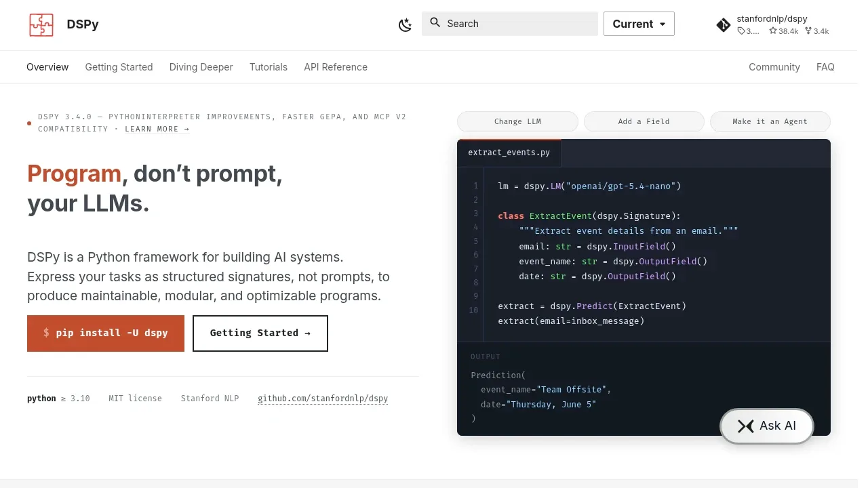Screen dimensions: 868x488
Task: Switch to the Tutorials tab
Action: pos(269,67)
